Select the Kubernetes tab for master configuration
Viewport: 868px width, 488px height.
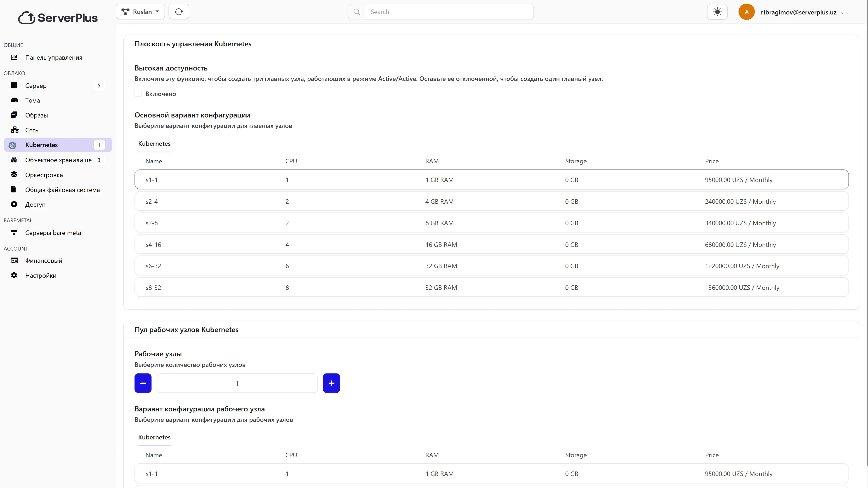154,144
